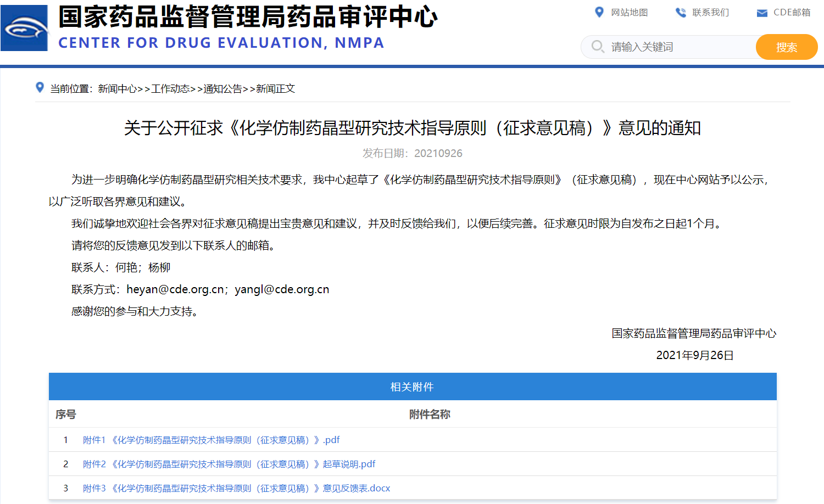Go to 通知公告 in breadcrumb

tap(222, 89)
